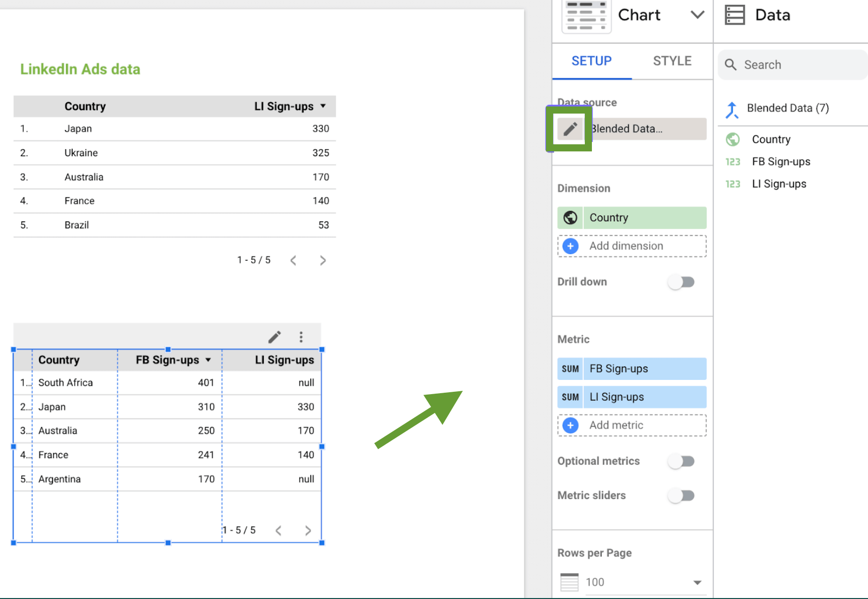Go to previous page of the top table

(x=293, y=261)
